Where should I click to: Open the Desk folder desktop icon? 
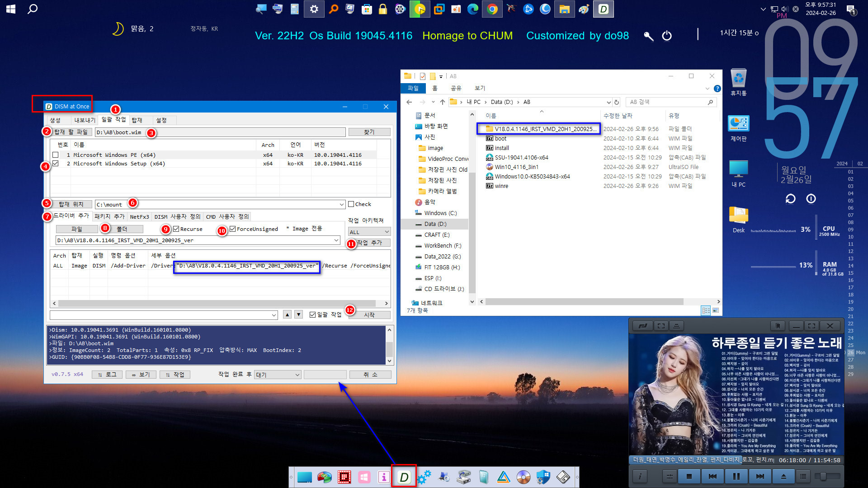point(739,220)
